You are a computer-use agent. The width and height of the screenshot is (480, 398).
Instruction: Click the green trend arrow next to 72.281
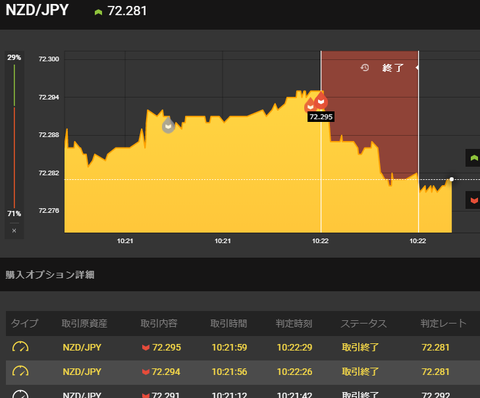(98, 12)
